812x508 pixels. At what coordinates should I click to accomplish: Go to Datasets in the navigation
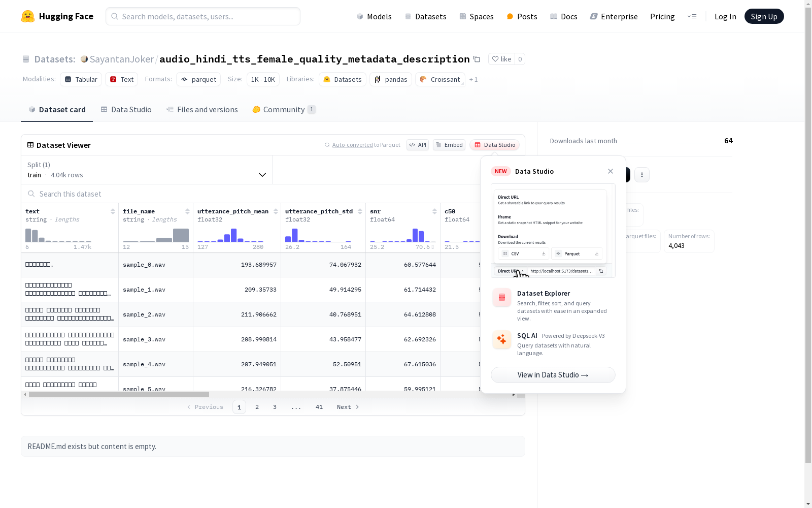(425, 16)
